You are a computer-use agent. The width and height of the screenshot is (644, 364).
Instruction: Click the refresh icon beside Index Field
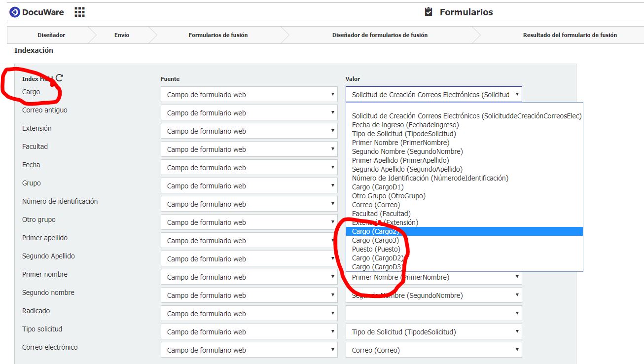point(60,78)
